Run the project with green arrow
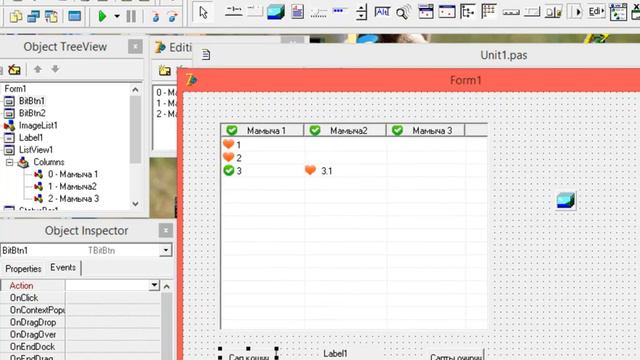 [x=102, y=17]
